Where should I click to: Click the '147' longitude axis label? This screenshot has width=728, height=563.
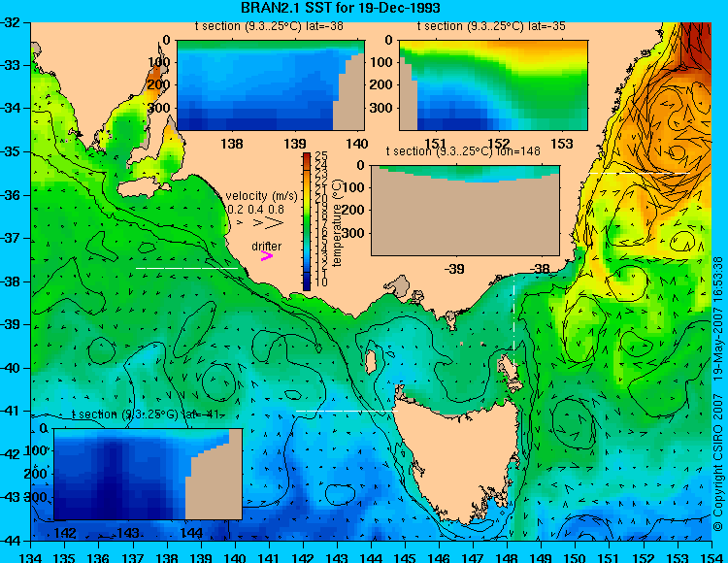473,557
